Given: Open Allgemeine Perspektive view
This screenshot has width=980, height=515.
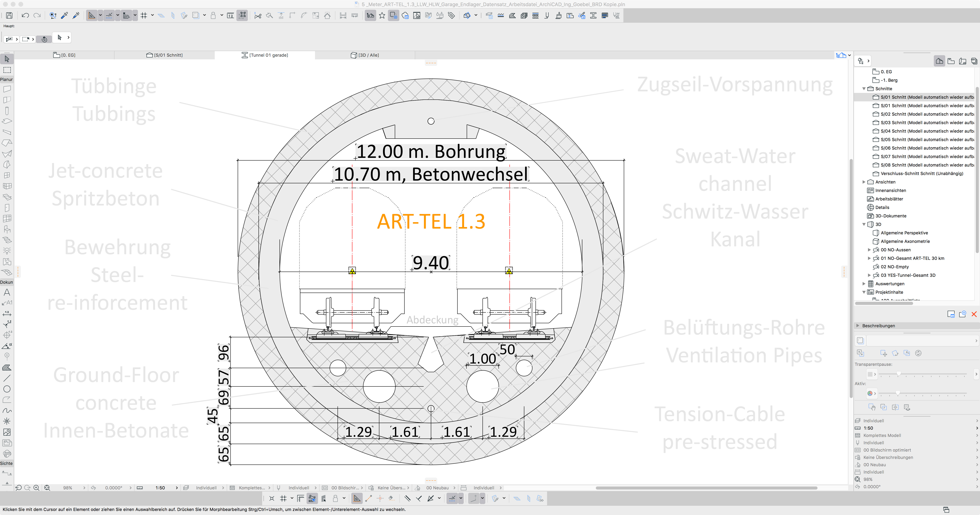Looking at the screenshot, I should (904, 233).
